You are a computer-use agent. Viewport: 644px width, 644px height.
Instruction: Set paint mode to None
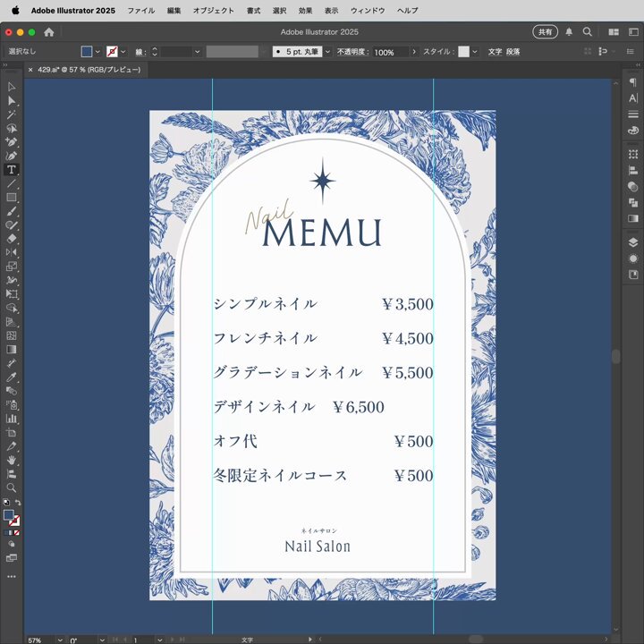click(17, 533)
